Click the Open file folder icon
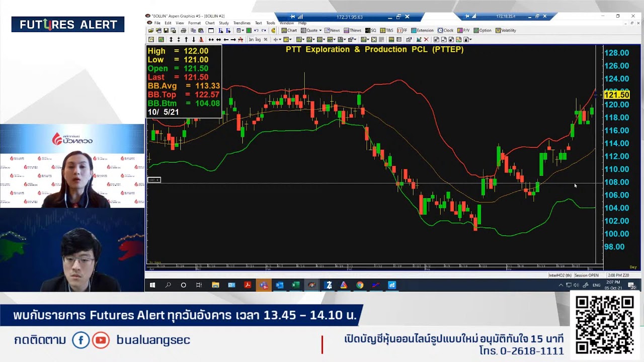The width and height of the screenshot is (644, 362). tap(151, 30)
